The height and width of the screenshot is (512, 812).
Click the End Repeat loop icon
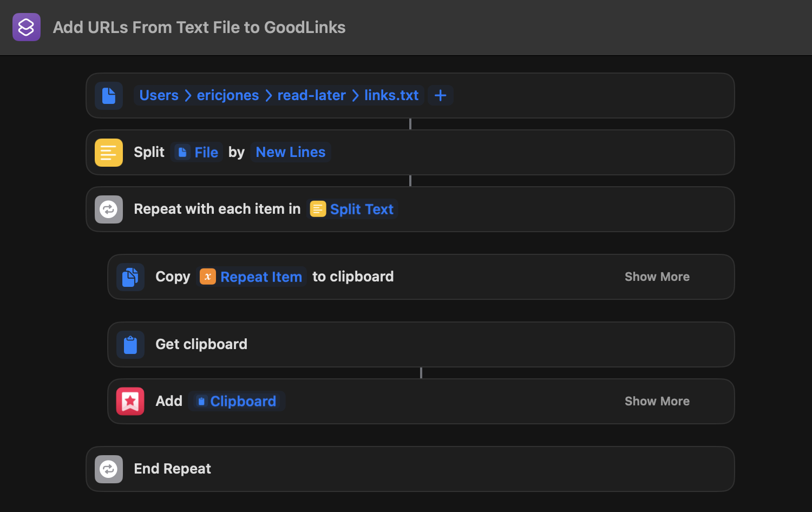[108, 469]
